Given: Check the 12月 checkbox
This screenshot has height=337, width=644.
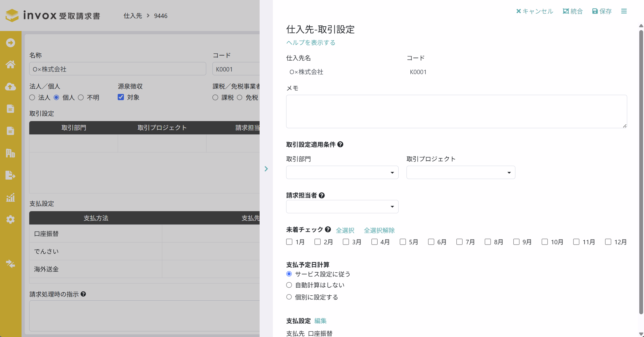Looking at the screenshot, I should (608, 242).
